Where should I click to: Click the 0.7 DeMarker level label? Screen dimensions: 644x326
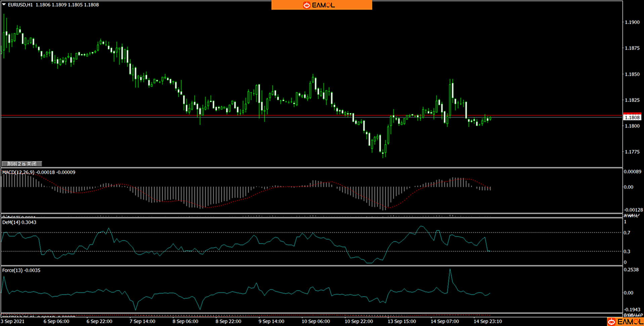[x=627, y=233]
